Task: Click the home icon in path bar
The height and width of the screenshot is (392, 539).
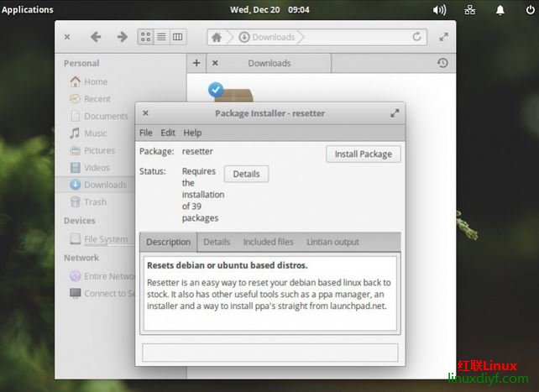Action: [217, 37]
